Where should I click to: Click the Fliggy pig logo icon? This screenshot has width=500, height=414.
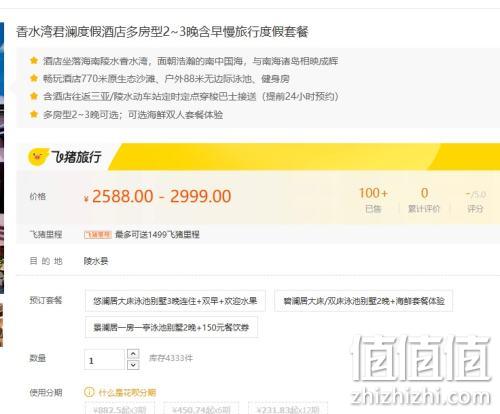point(39,157)
